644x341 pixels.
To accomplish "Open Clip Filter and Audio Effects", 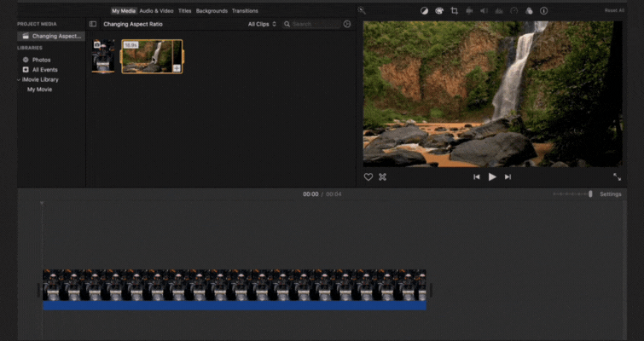I will 529,11.
